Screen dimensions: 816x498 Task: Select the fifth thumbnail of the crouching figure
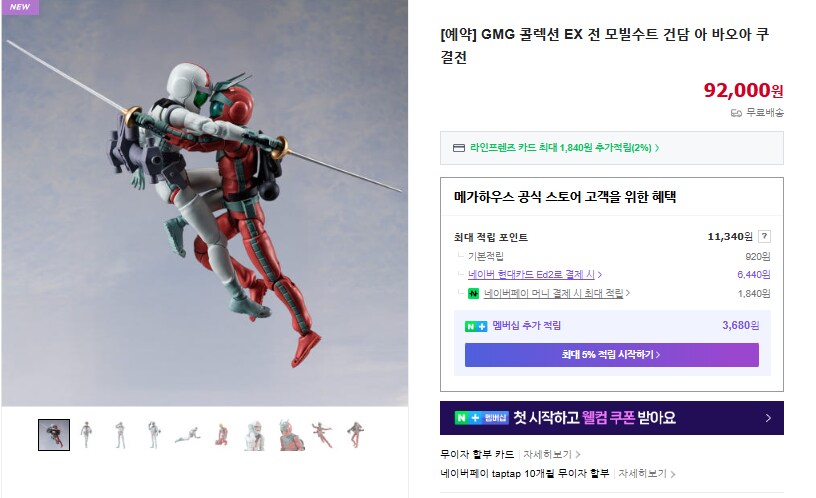[x=188, y=435]
